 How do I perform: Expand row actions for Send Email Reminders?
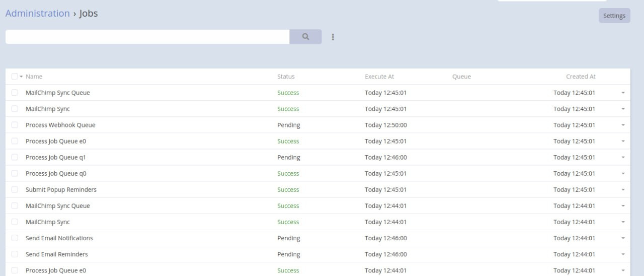pos(623,254)
